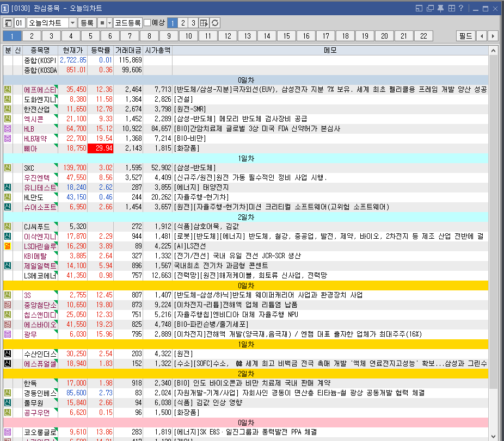Screen dimensions: 504x441
Task: Select view mode 3 toggle button
Action: coord(193,23)
